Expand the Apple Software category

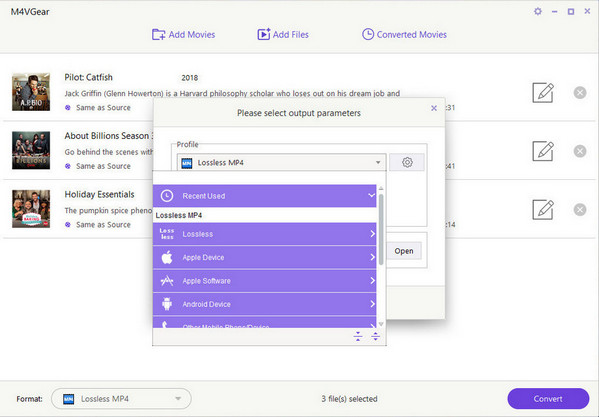pyautogui.click(x=264, y=281)
